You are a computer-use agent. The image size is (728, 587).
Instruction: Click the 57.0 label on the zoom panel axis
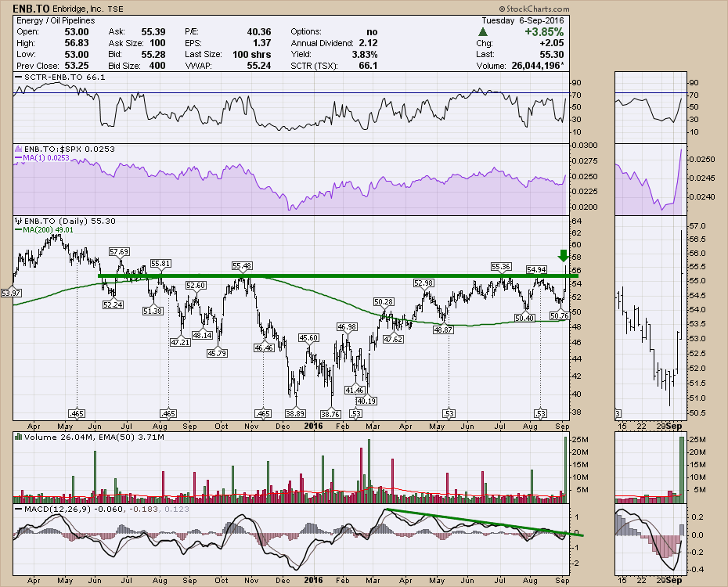(697, 226)
